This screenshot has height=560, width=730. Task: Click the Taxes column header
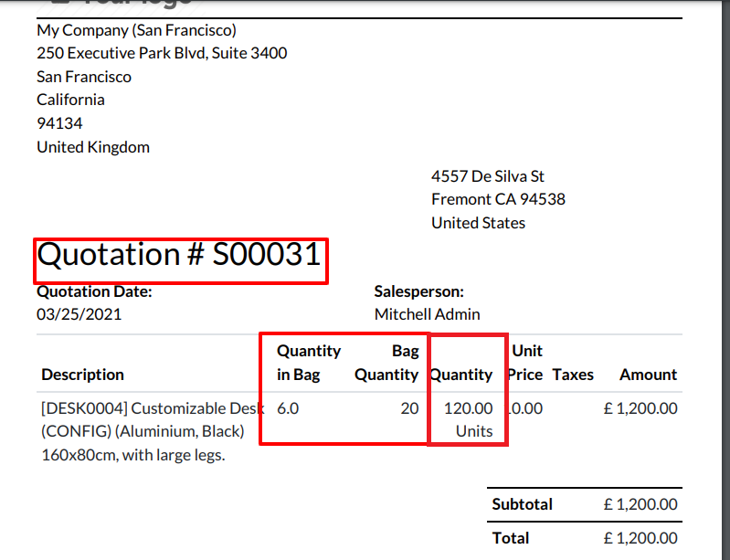click(x=573, y=375)
